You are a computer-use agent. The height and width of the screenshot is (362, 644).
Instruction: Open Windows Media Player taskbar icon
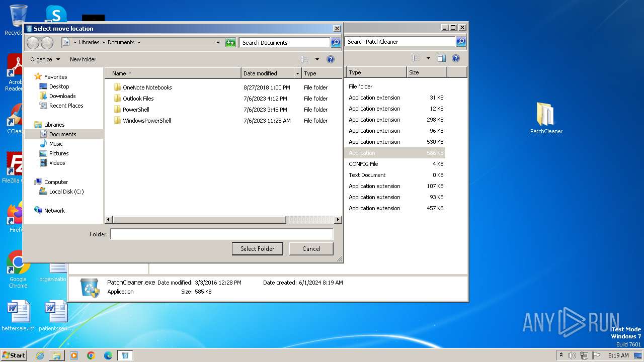coord(74,355)
